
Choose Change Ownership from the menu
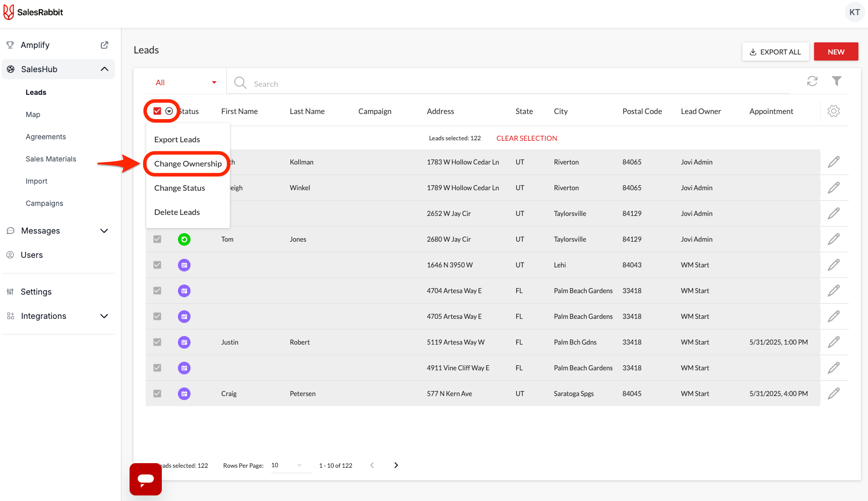[188, 163]
